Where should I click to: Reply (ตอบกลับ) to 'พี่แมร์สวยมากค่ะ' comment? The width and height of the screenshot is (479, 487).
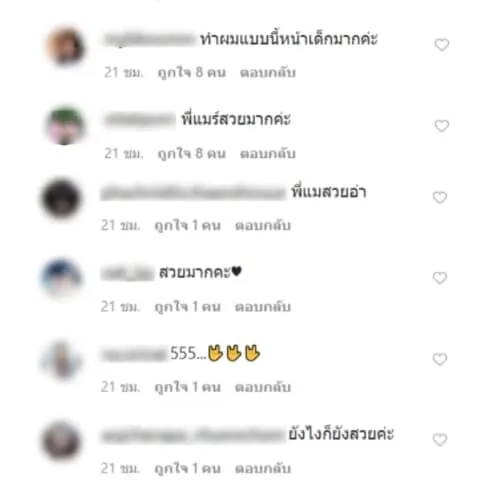[x=268, y=154]
